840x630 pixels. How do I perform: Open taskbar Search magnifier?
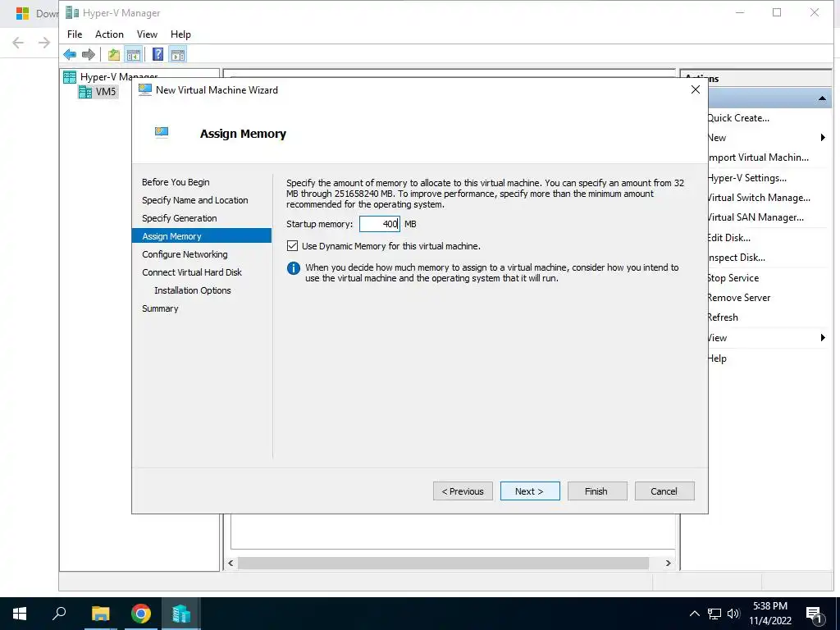click(x=59, y=614)
